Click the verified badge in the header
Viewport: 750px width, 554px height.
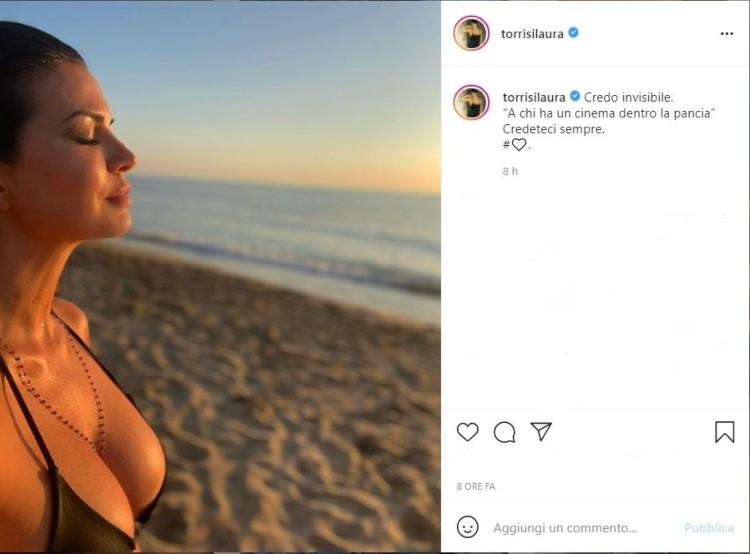coord(574,33)
